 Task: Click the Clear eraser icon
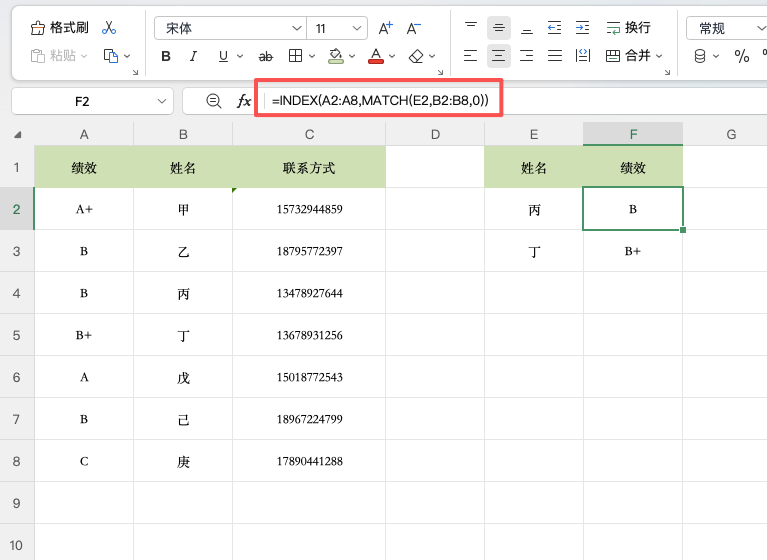point(416,56)
